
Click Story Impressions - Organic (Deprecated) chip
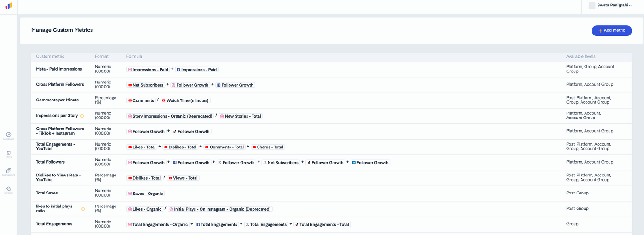(170, 116)
